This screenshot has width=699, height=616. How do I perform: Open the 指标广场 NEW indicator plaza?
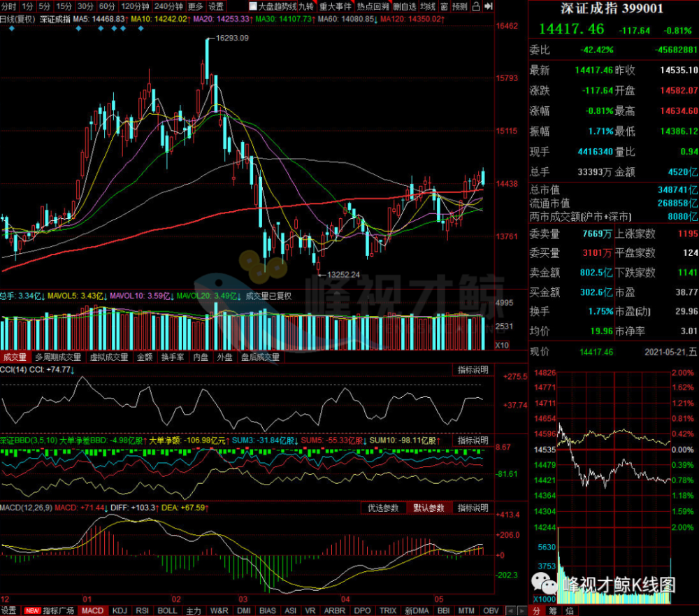click(x=50, y=610)
